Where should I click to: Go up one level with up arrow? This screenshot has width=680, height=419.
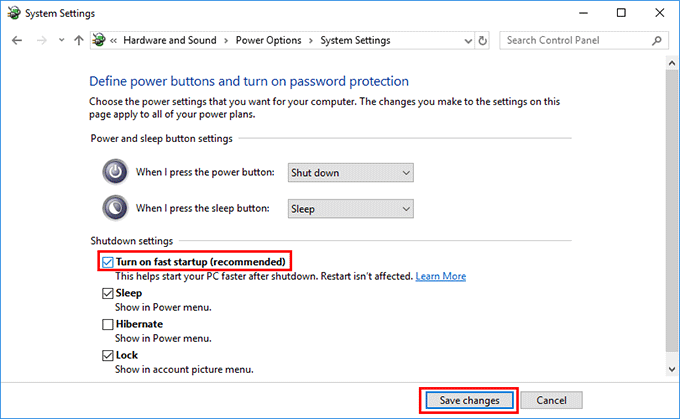[x=78, y=40]
